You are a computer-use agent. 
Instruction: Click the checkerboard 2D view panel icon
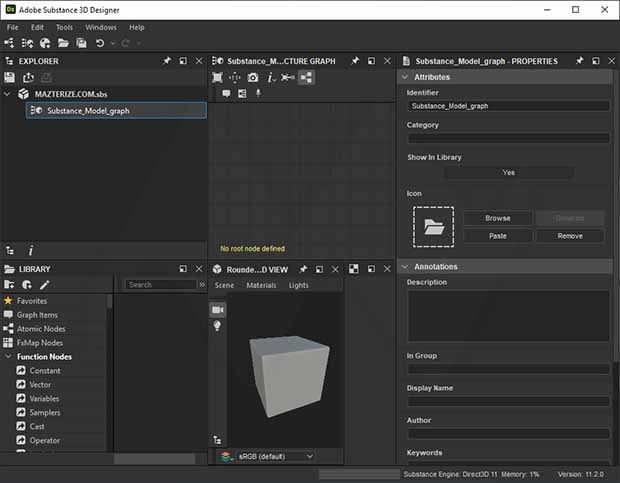[x=353, y=269]
